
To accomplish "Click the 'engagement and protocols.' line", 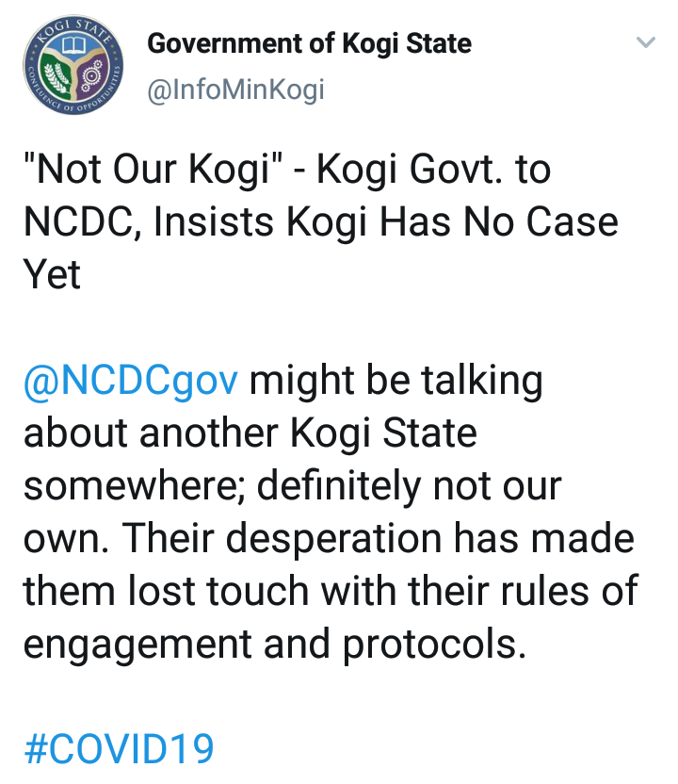I will click(274, 644).
